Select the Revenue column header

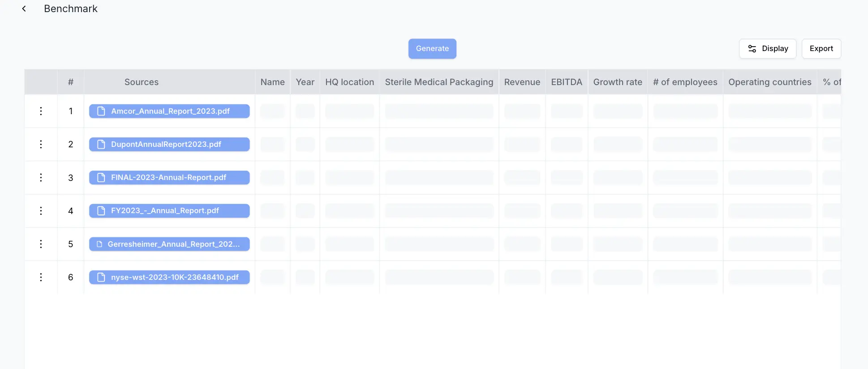[522, 82]
